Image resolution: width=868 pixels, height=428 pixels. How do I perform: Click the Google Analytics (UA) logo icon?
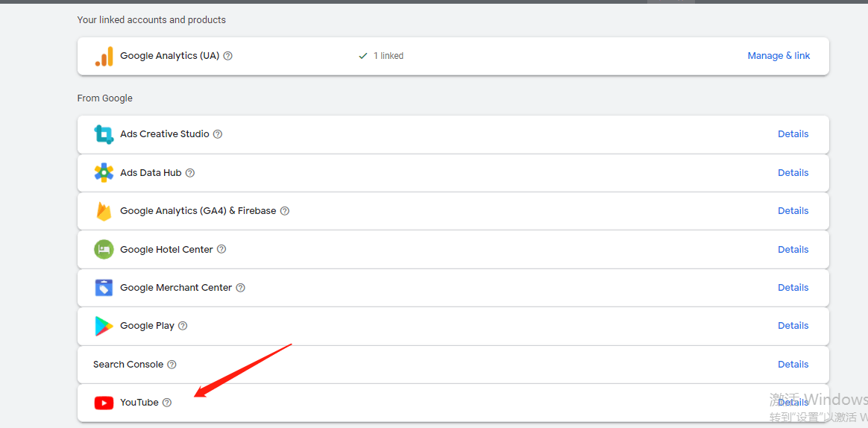[104, 57]
